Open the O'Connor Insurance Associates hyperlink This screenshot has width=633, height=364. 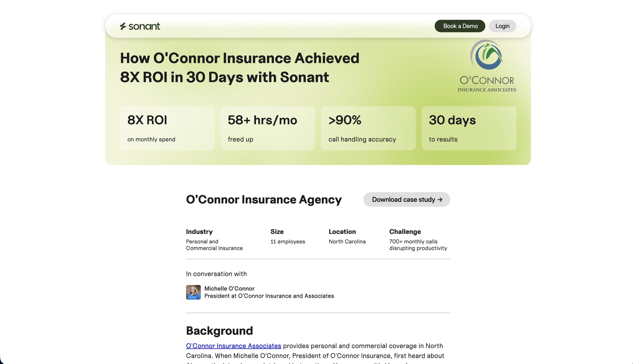(x=233, y=346)
